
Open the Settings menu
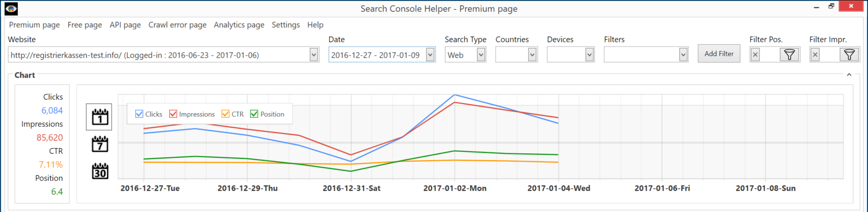[x=286, y=25]
